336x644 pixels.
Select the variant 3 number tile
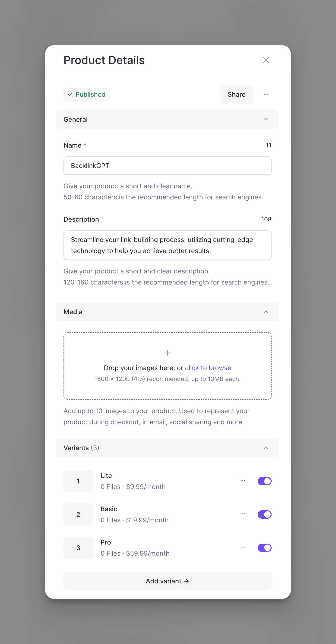click(x=78, y=548)
